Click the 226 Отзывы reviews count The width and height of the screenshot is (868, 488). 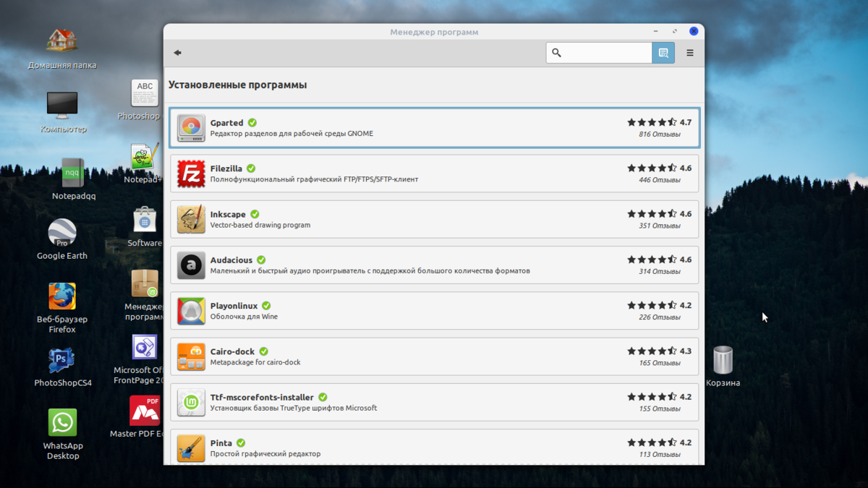coord(660,317)
